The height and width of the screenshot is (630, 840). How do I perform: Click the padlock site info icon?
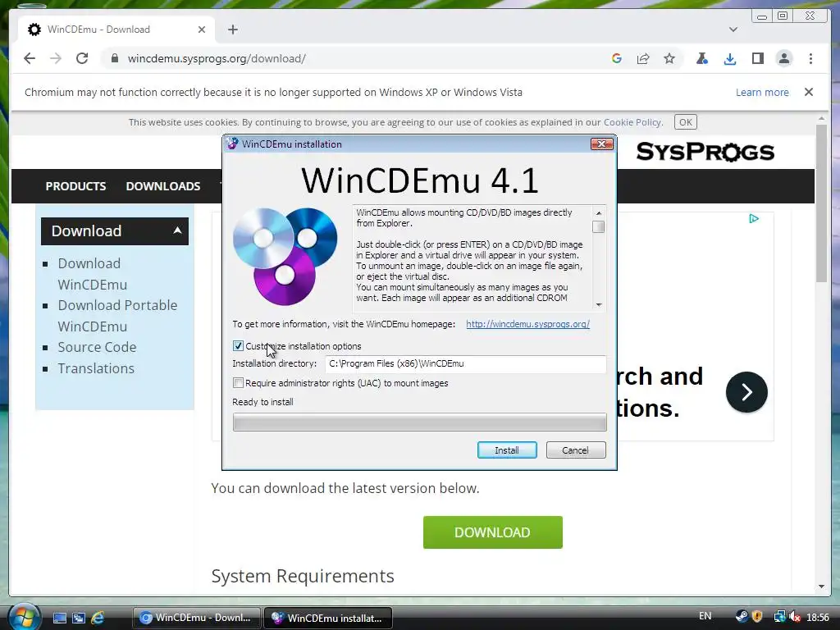(x=114, y=58)
